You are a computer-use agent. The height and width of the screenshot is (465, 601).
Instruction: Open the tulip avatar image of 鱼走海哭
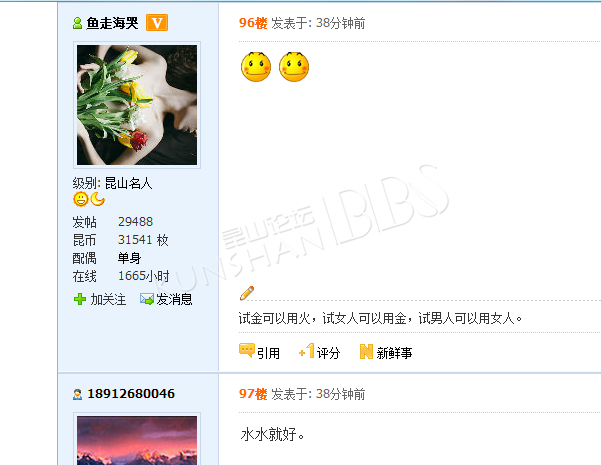[137, 105]
